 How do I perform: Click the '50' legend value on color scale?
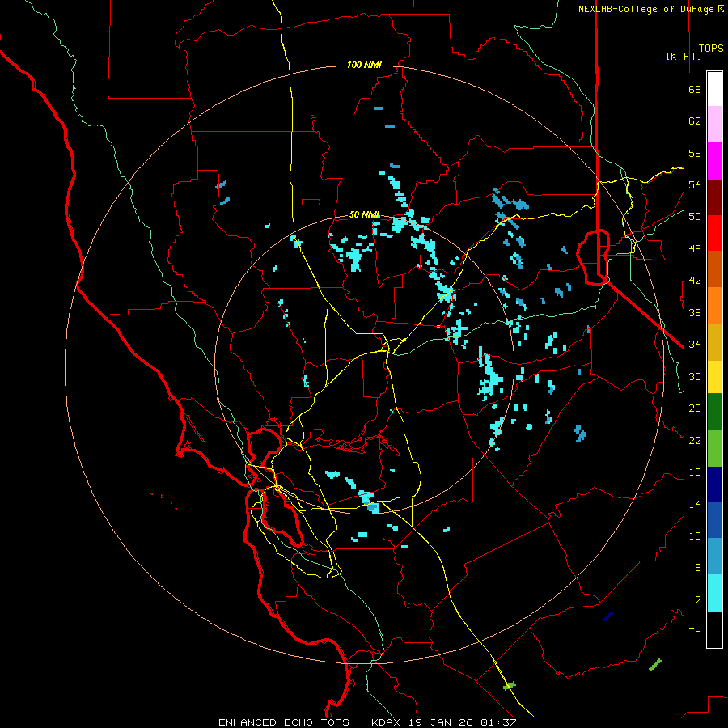695,217
